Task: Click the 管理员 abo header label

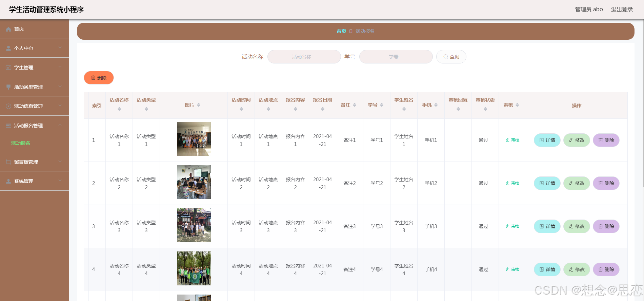Action: 589,10
